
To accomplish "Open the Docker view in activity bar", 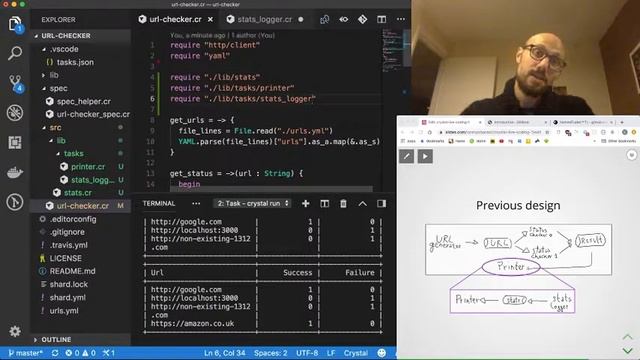I will coord(15,173).
